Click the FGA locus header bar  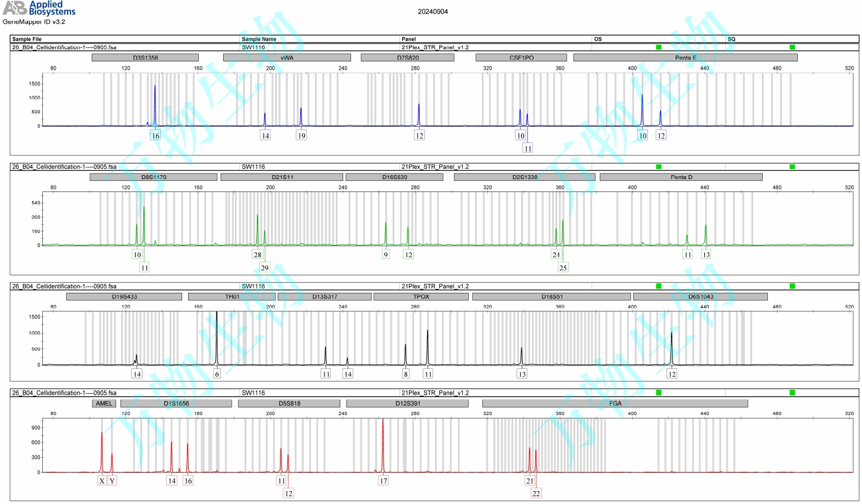click(x=615, y=403)
